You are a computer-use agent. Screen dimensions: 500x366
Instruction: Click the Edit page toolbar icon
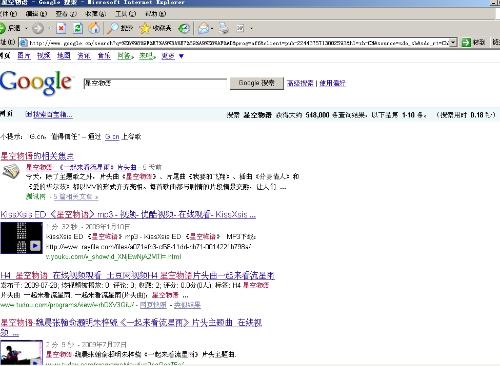[x=241, y=28]
